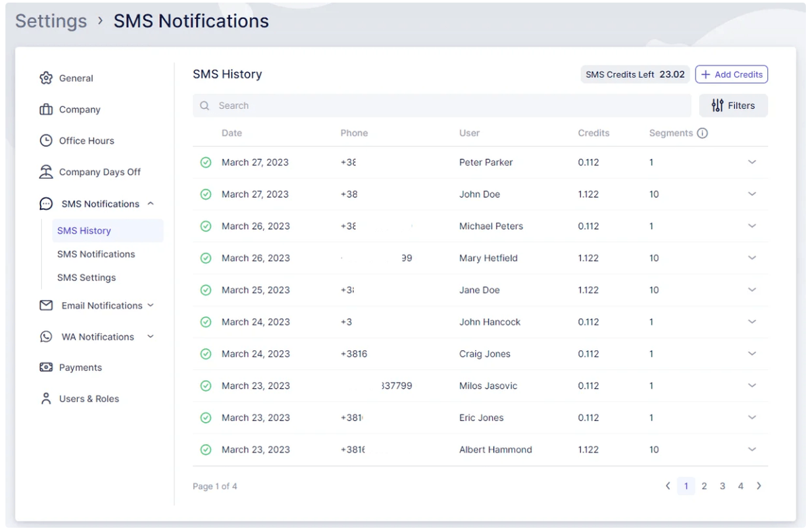Viewport: 812px width, 531px height.
Task: Click the Settings breadcrumb link
Action: [x=51, y=21]
